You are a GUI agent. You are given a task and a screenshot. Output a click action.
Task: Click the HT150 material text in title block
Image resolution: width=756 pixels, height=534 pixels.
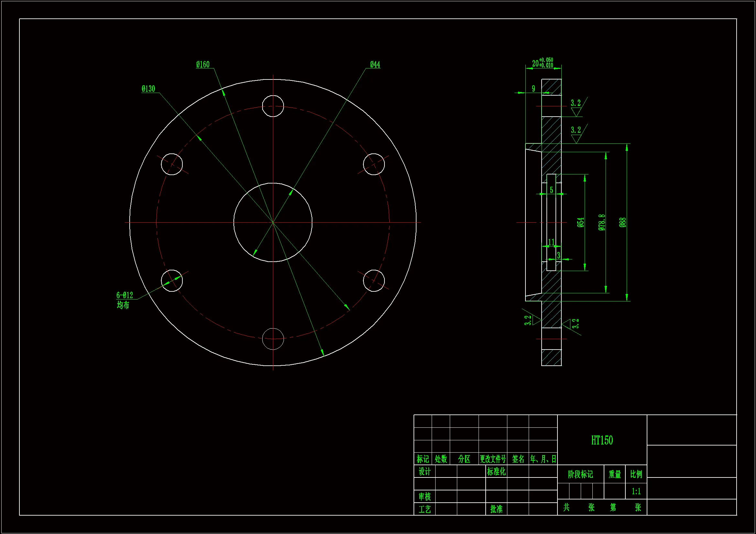pyautogui.click(x=602, y=440)
